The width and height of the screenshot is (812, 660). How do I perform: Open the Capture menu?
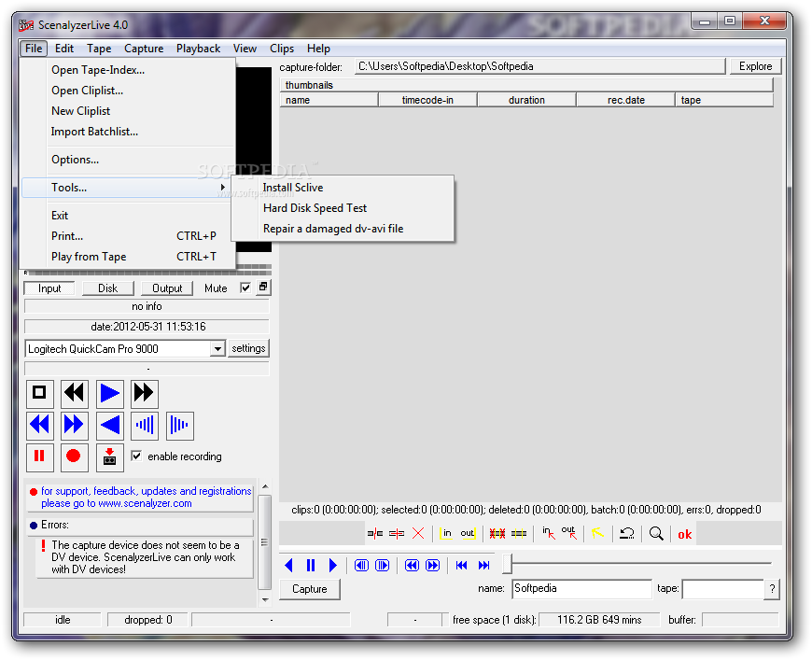coord(144,49)
